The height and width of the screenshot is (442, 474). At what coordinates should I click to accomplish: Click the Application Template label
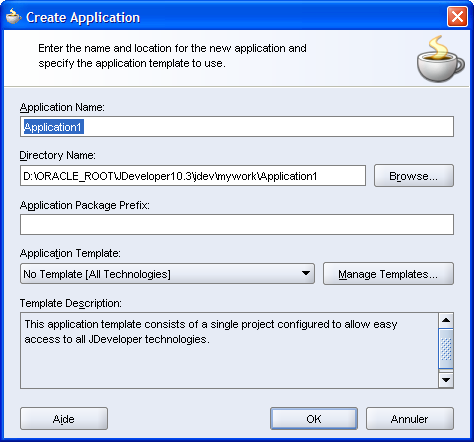(70, 253)
